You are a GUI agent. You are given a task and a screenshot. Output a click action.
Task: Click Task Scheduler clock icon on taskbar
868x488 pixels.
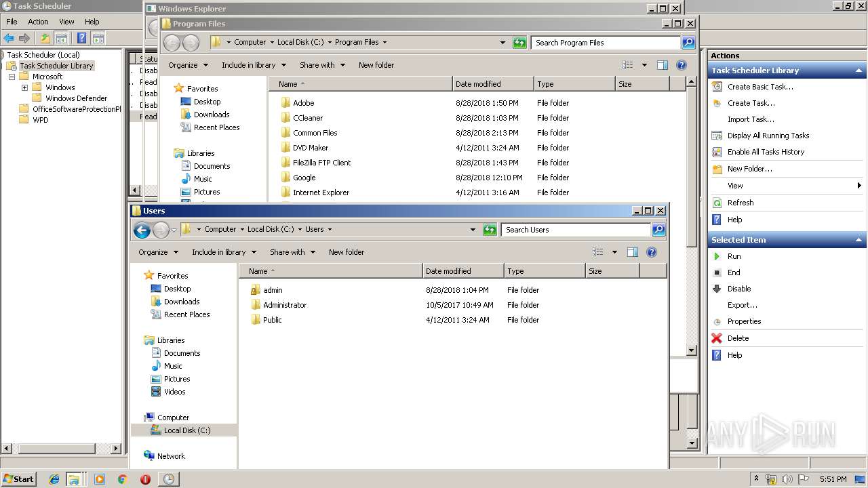click(x=168, y=479)
